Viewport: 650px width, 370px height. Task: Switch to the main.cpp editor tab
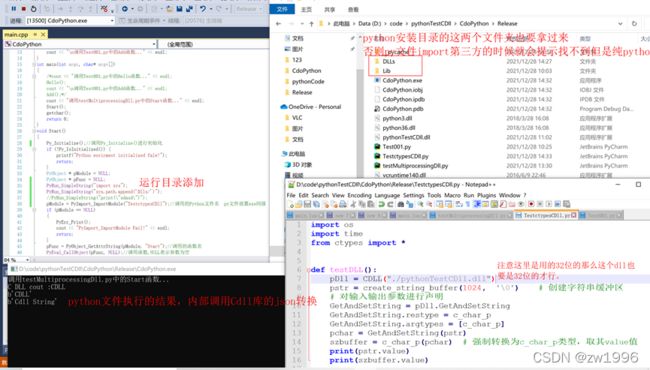pos(17,34)
